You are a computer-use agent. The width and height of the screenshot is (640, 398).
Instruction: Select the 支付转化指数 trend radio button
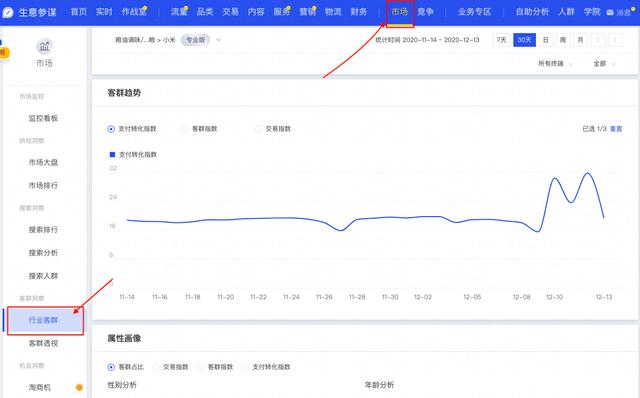pos(111,129)
